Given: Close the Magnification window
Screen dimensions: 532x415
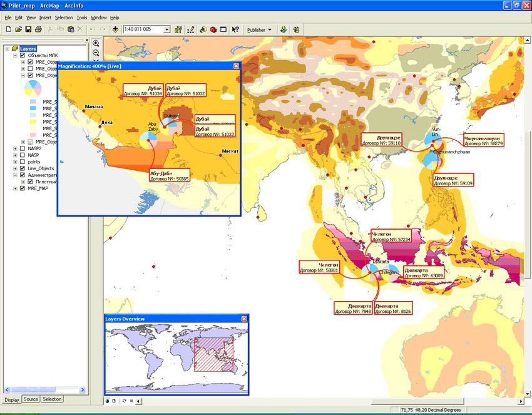Looking at the screenshot, I should tap(236, 66).
